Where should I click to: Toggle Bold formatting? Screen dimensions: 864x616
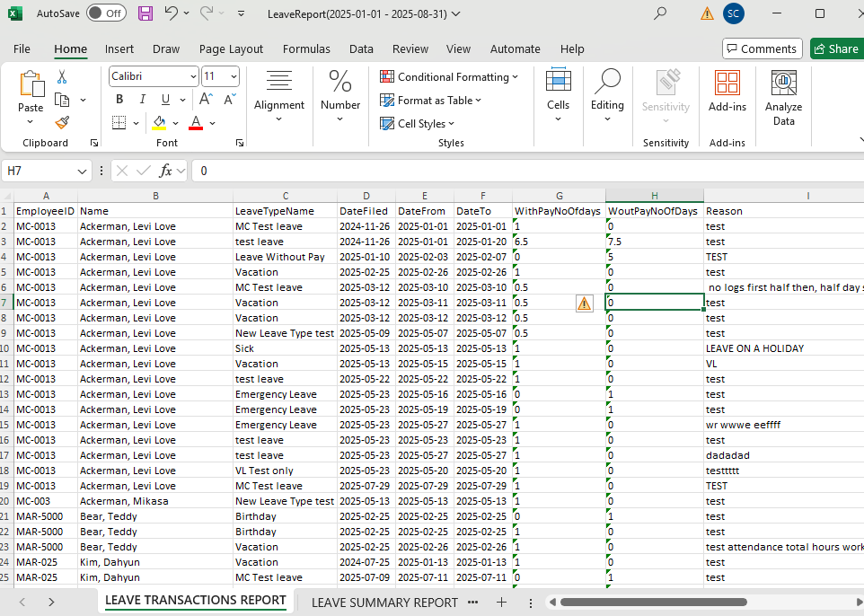coord(119,100)
